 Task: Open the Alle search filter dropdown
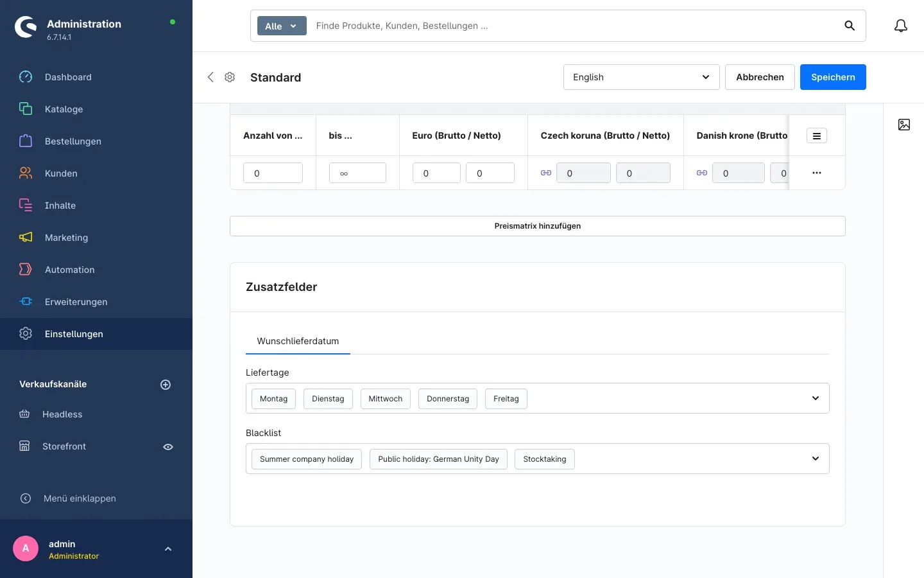282,26
